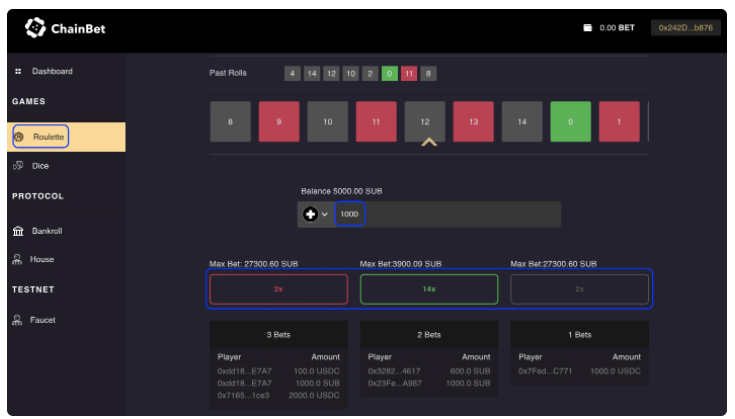735x419 pixels.
Task: Click the wallet icon beside 0.00 BET
Action: (x=588, y=28)
